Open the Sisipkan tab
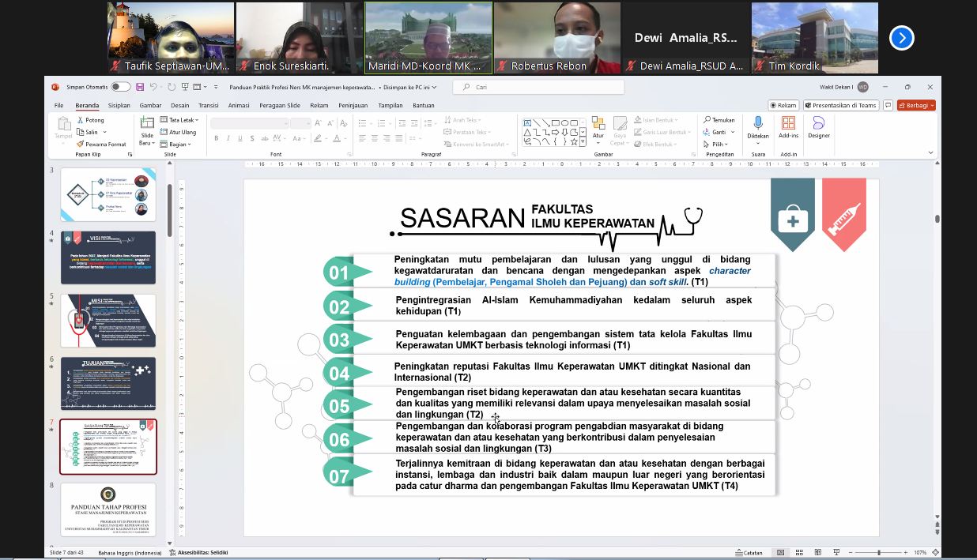 point(119,105)
